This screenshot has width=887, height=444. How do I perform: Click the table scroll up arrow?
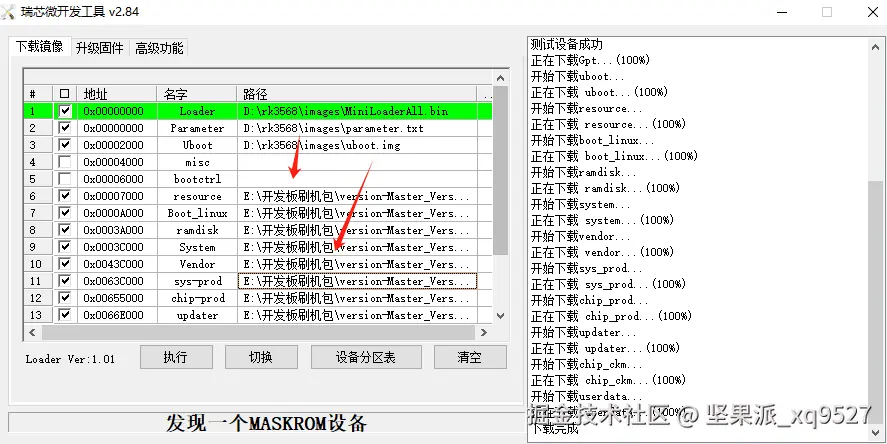tap(500, 78)
